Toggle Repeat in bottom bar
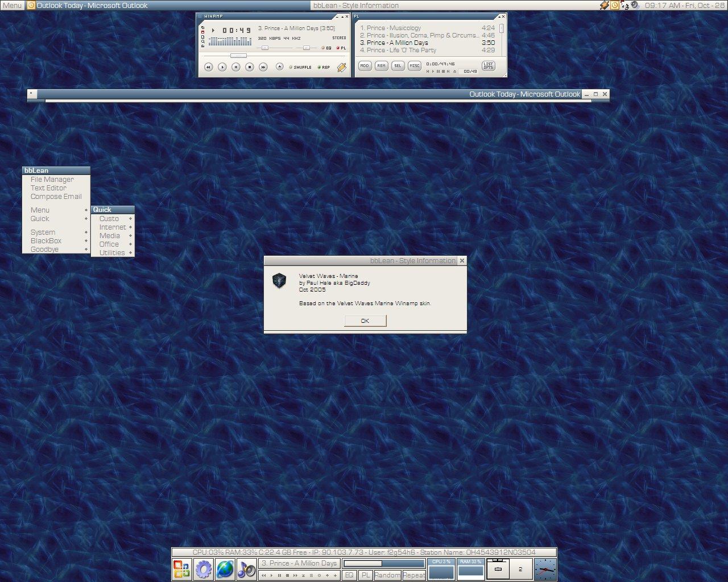Viewport: 728px width, 582px height. (414, 575)
